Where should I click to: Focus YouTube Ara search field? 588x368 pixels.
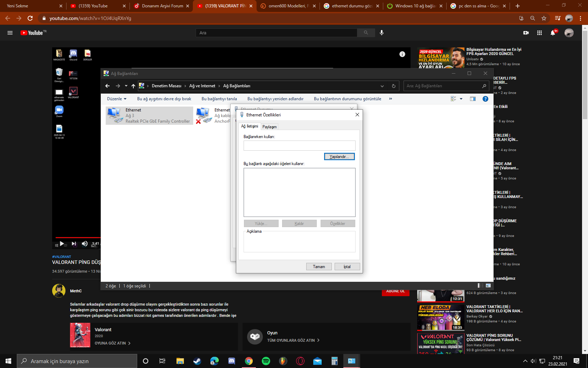click(276, 33)
